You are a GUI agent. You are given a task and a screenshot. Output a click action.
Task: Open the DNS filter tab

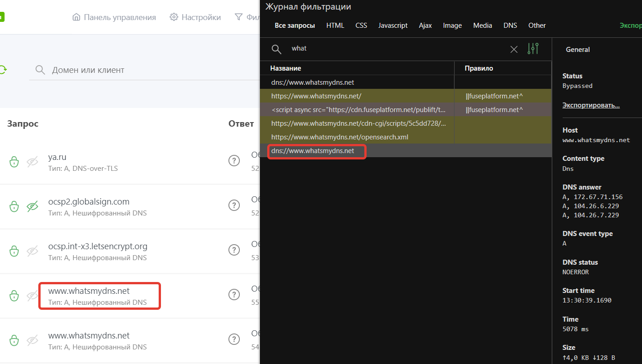coord(510,26)
